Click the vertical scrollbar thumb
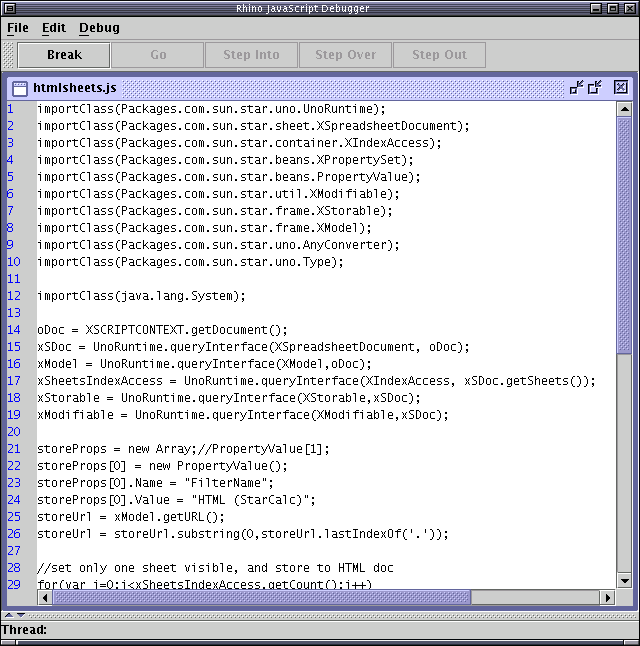 pyautogui.click(x=624, y=235)
